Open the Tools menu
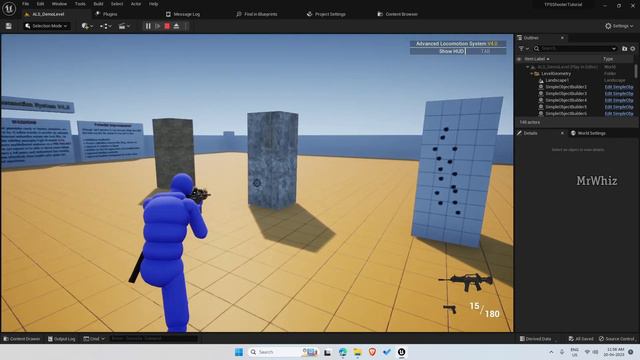 click(80, 4)
